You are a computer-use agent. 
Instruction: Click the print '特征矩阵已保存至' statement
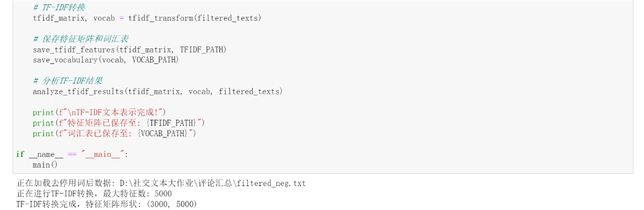118,123
